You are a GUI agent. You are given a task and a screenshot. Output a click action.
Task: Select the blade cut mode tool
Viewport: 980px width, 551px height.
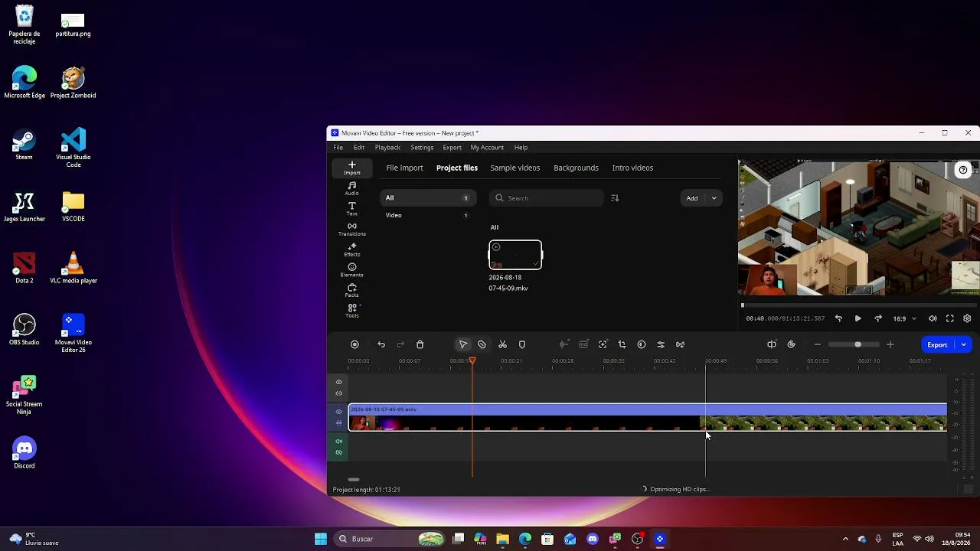pyautogui.click(x=482, y=344)
